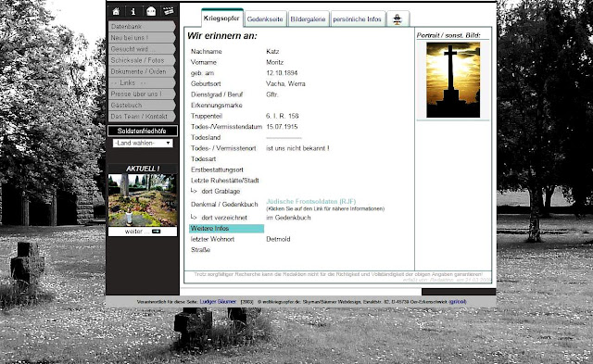
Task: Click birth date 12.10.1894
Action: click(282, 73)
